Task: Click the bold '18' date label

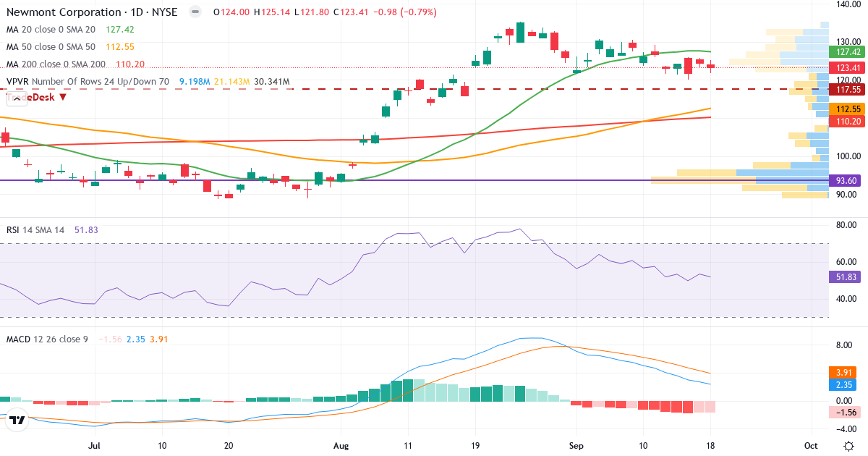Action: pyautogui.click(x=710, y=446)
